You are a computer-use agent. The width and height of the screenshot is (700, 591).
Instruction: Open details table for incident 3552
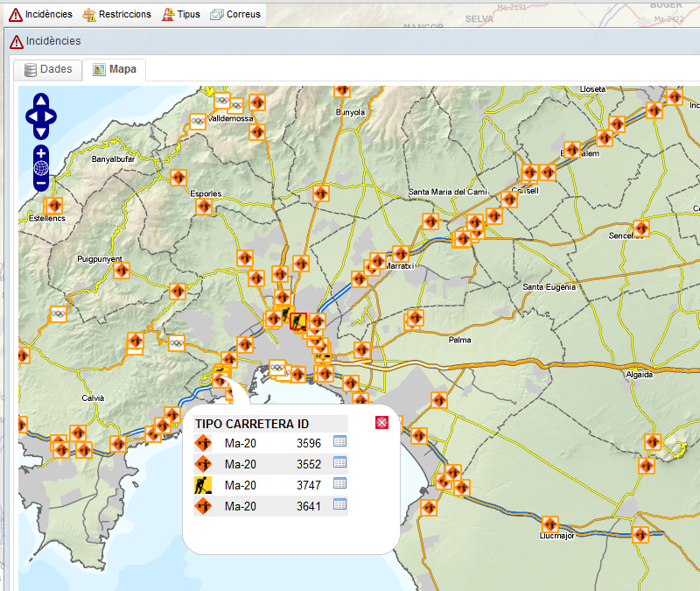tap(340, 462)
